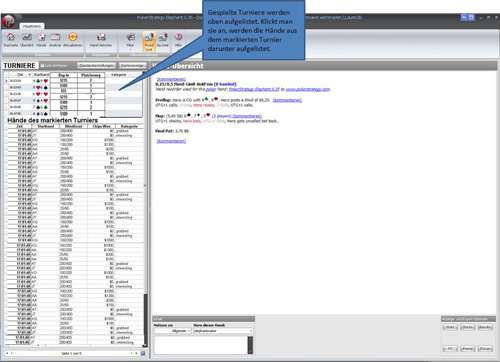Toggle the No-Limit filter button
Image resolution: width=500 pixels, height=362 pixels.
[163, 40]
